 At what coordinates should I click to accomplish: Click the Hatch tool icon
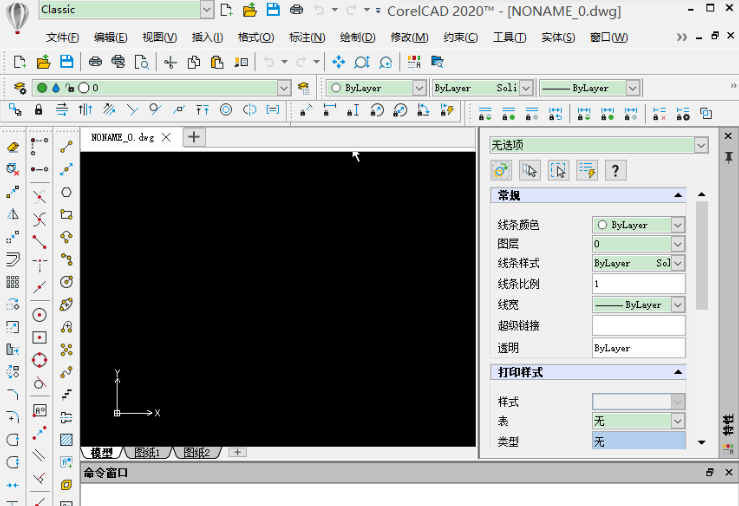[x=66, y=439]
